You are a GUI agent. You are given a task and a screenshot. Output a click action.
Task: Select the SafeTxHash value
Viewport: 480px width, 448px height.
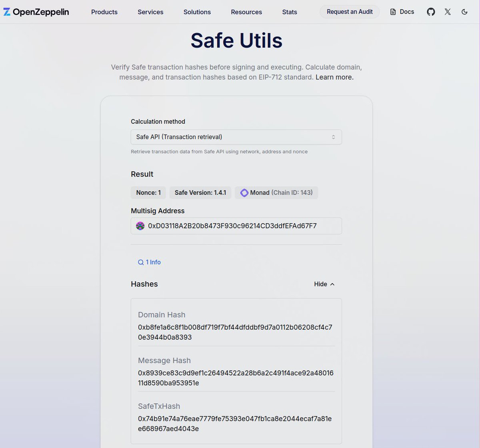click(235, 424)
